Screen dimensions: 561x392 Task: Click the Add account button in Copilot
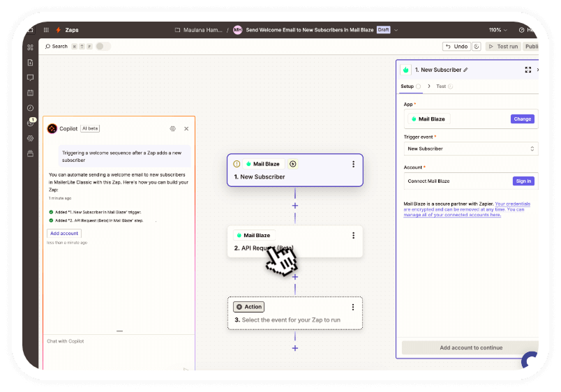pyautogui.click(x=64, y=233)
